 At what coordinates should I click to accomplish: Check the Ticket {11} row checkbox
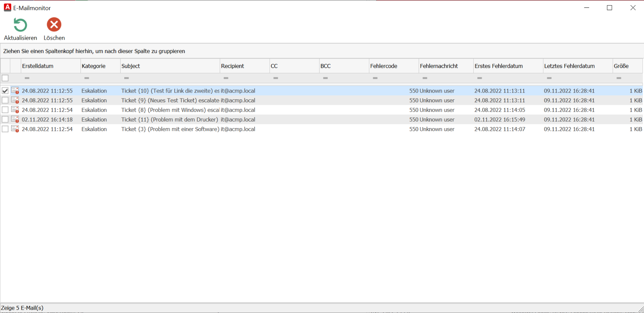(5, 120)
